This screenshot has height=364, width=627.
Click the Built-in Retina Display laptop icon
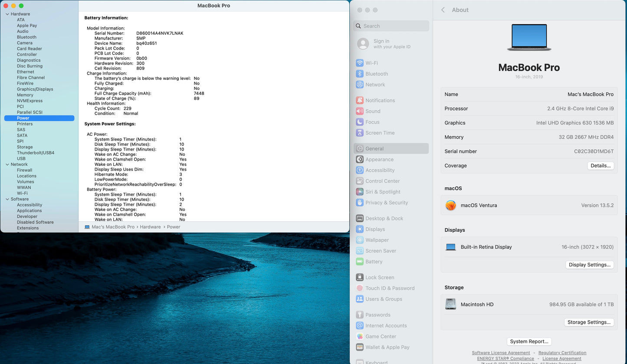[451, 247]
